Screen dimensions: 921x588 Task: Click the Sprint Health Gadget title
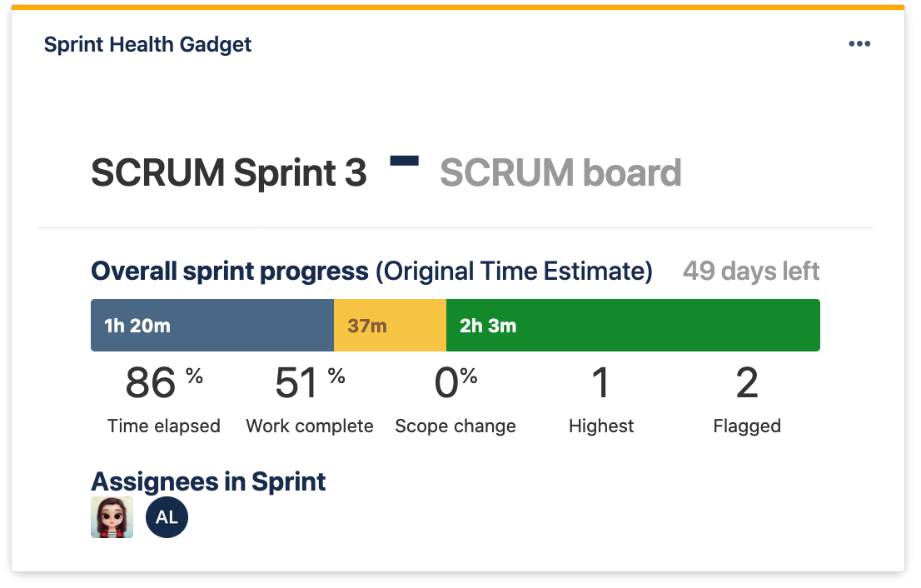pos(147,44)
